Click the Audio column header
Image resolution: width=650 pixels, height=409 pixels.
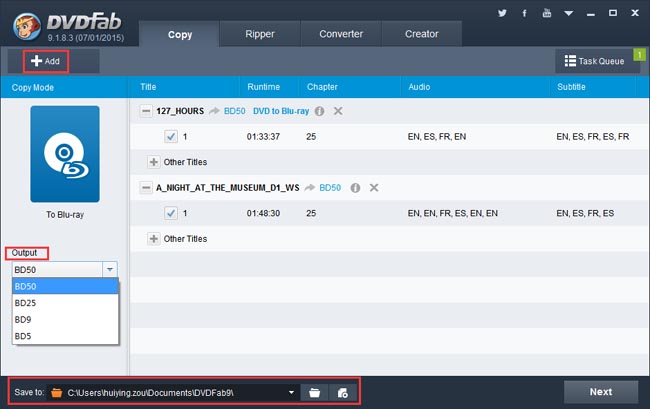click(419, 87)
